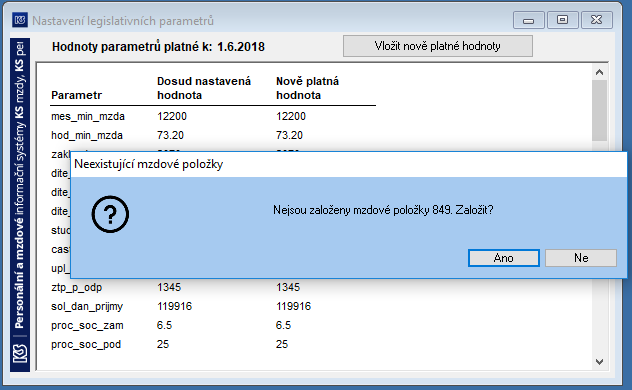Click the vertical Personální a mzdové sidebar text
The width and height of the screenshot is (632, 390).
coord(20,185)
